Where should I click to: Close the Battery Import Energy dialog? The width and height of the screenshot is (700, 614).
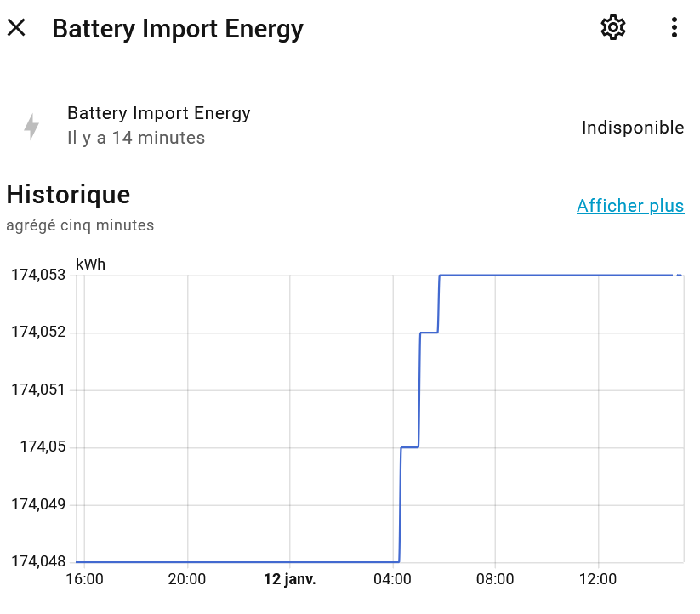(x=17, y=28)
